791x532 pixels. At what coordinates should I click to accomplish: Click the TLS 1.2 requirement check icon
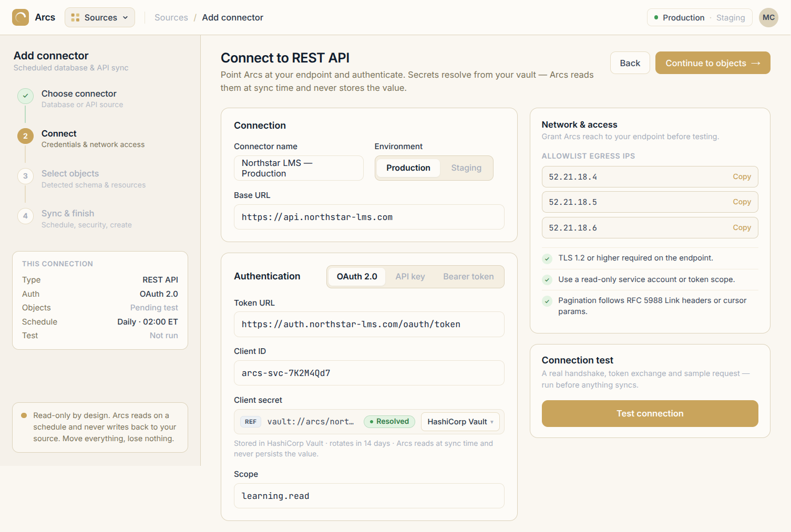[x=547, y=258]
